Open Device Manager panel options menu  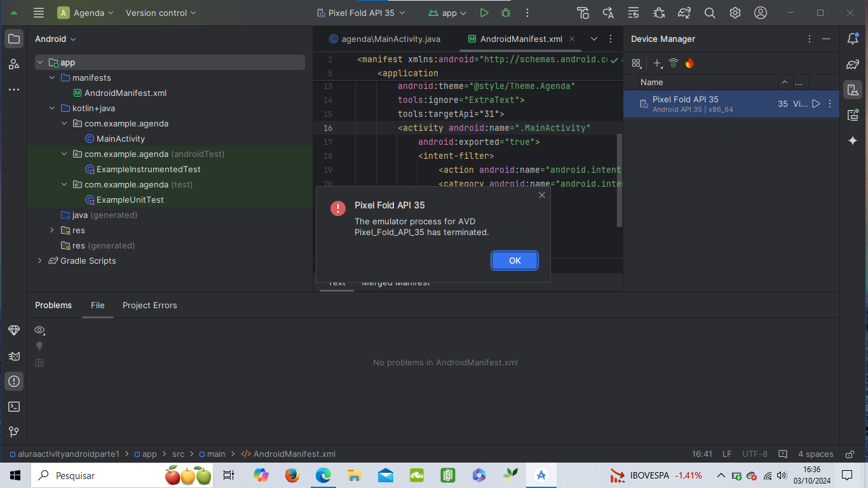point(809,39)
